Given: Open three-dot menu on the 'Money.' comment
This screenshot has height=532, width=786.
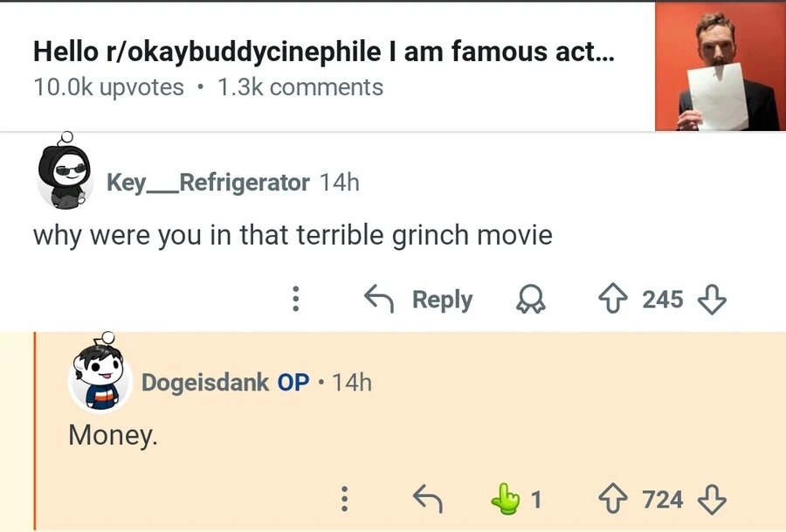Looking at the screenshot, I should click(x=345, y=499).
